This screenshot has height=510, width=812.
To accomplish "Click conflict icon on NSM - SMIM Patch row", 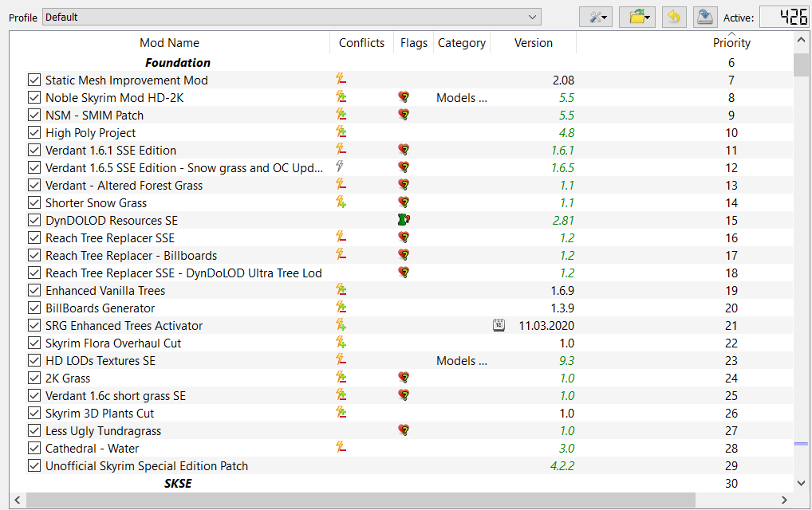I will [341, 114].
